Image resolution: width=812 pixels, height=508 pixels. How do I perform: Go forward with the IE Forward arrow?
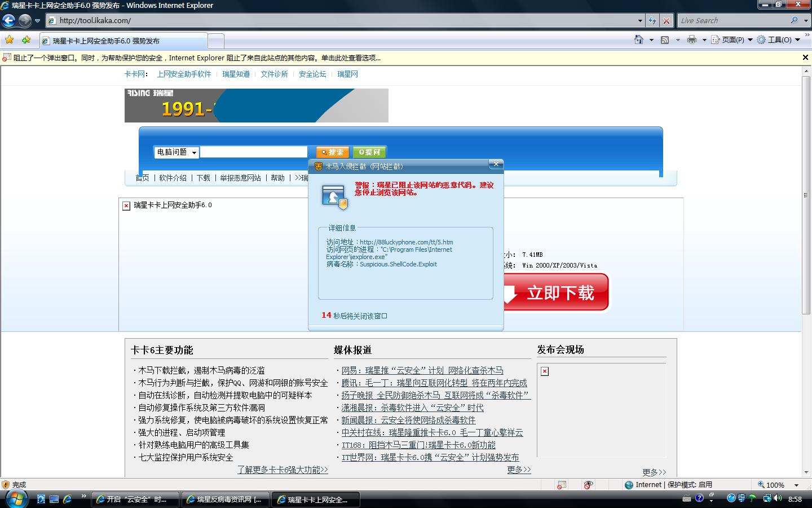25,21
